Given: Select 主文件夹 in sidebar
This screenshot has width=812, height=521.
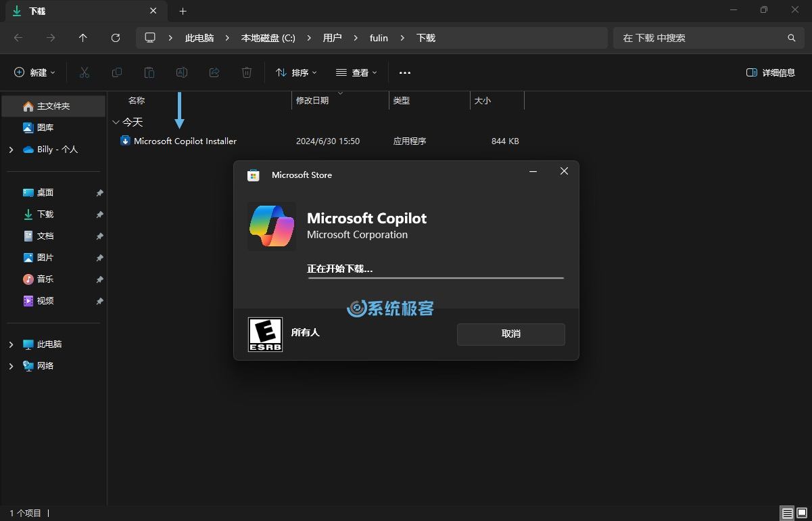Looking at the screenshot, I should 53,106.
